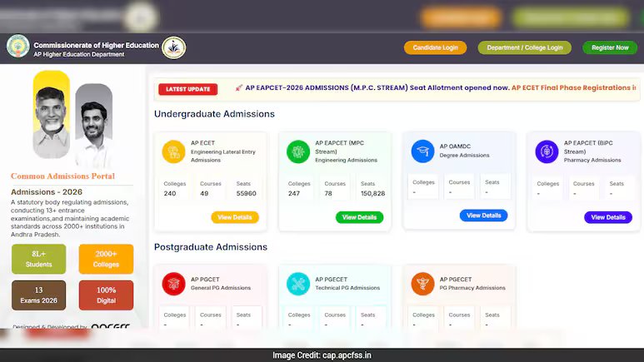Click the blue AP OAMDC graduation cap icon
644x362 pixels.
(x=422, y=151)
